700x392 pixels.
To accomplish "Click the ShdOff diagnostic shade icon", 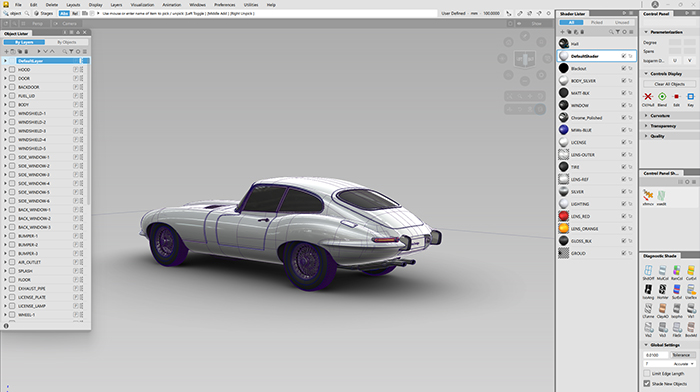I will 648,270.
